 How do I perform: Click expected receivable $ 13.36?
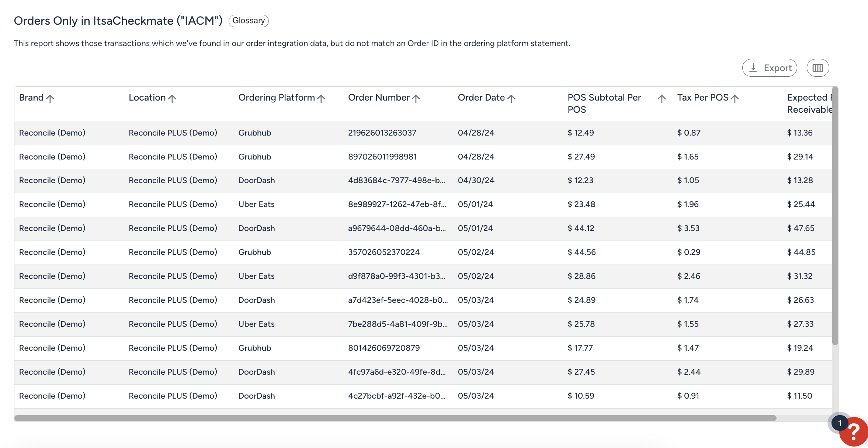[800, 133]
